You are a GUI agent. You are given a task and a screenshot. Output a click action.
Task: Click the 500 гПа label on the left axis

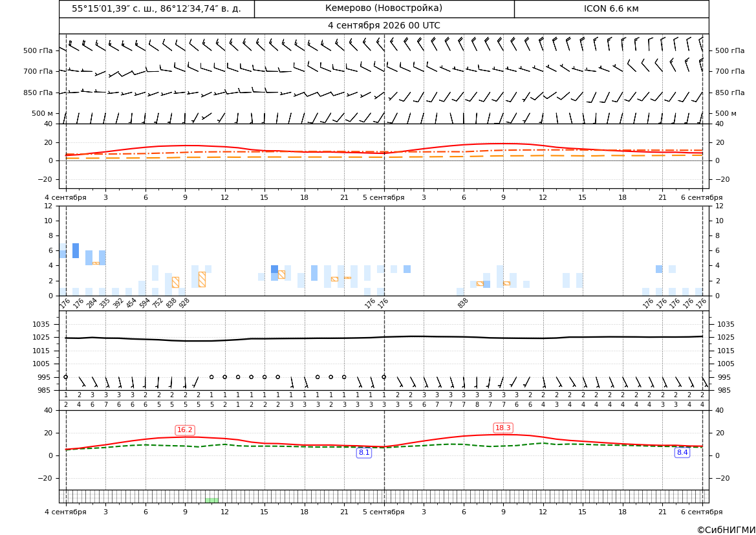(x=38, y=50)
